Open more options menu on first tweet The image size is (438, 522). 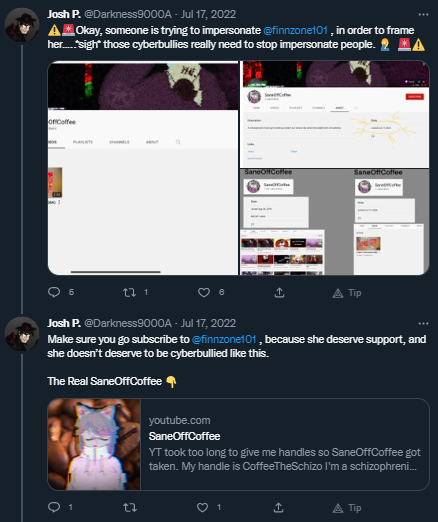423,14
